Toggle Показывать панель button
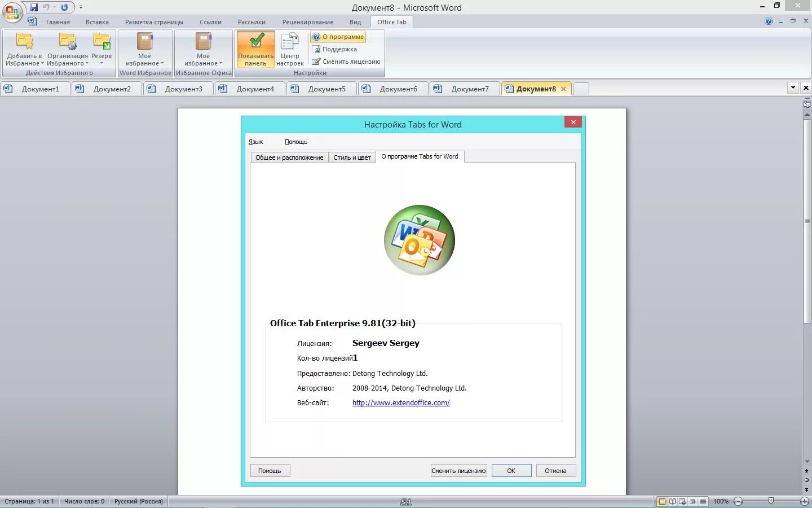The width and height of the screenshot is (812, 508). [x=255, y=49]
